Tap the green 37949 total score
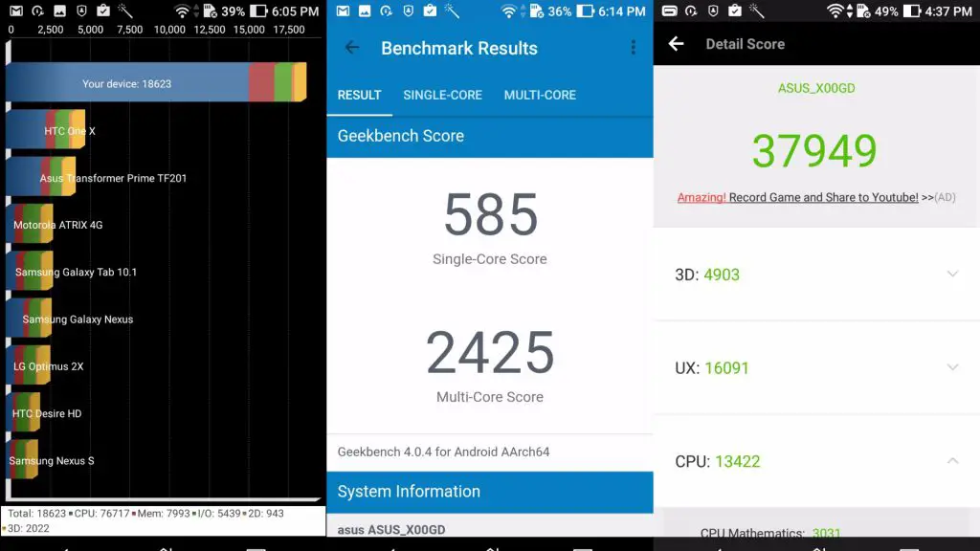 click(815, 150)
